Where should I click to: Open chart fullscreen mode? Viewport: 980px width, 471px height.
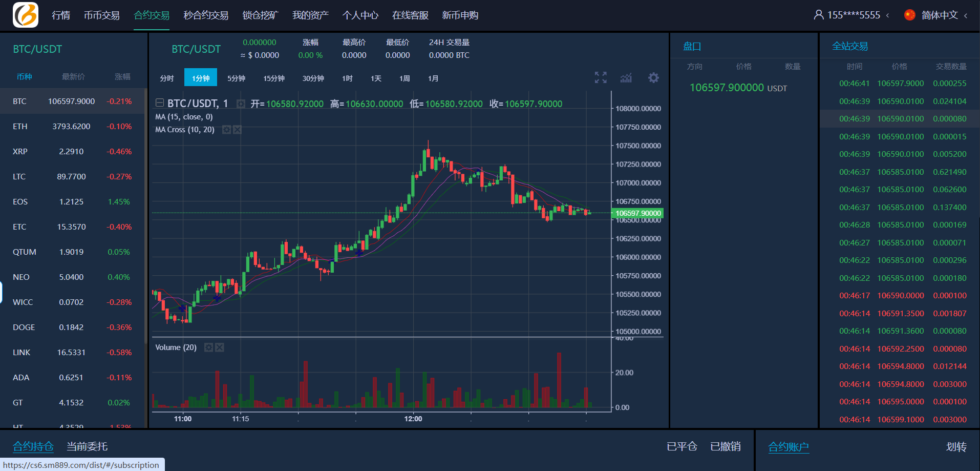[x=601, y=77]
